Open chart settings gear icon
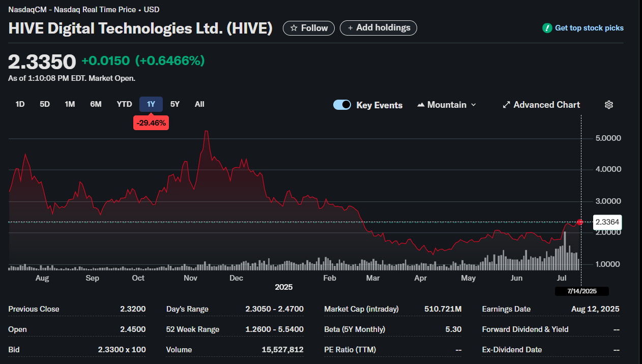 (x=609, y=105)
